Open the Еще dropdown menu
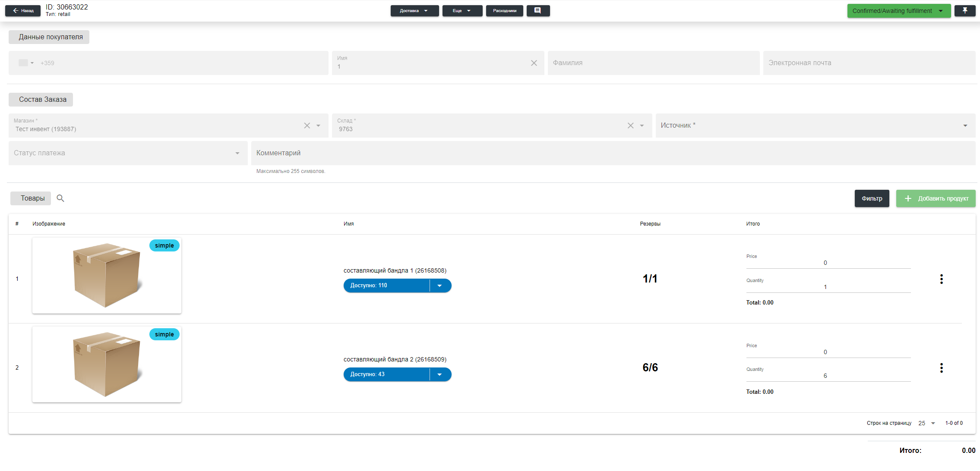 coord(462,11)
